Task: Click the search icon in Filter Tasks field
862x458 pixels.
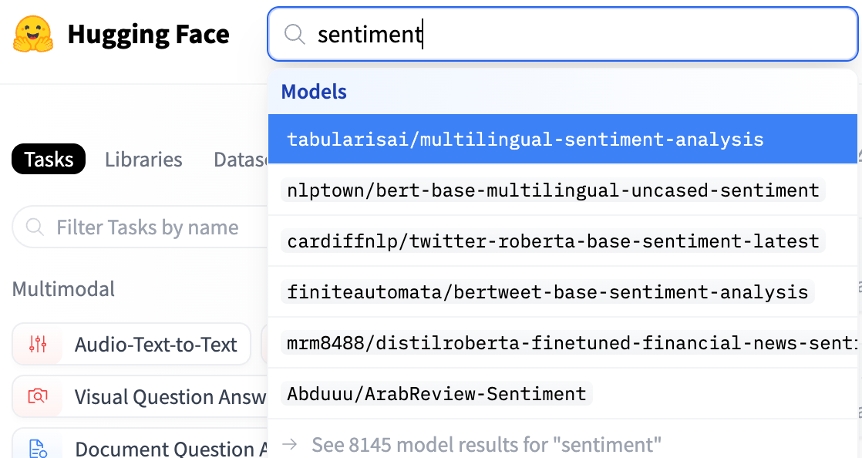Action: (x=35, y=227)
